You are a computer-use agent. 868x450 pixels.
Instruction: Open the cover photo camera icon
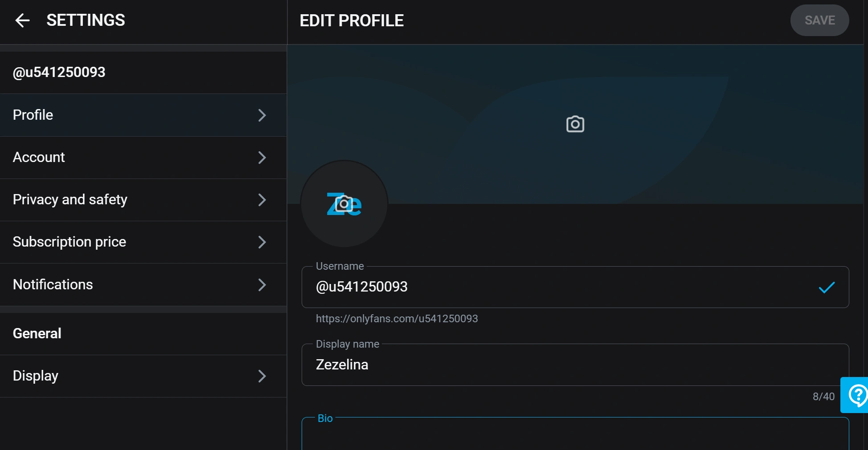tap(574, 124)
